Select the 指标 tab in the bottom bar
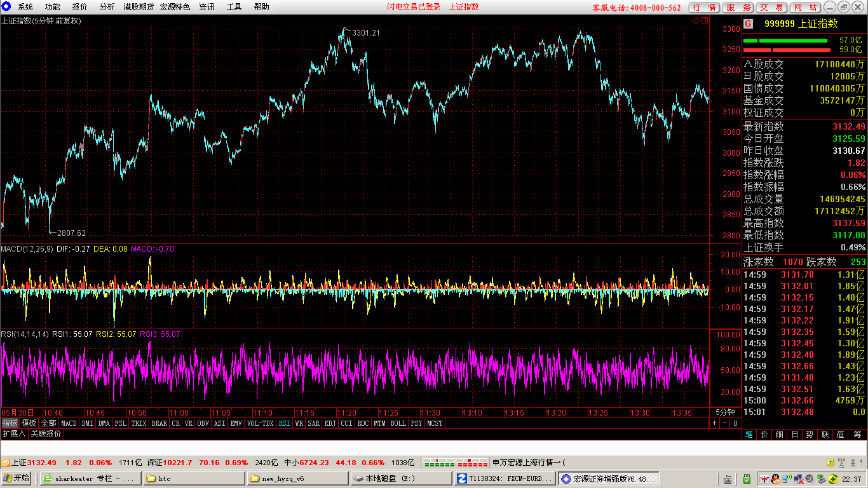Screen dimensions: 868x488 click(10, 423)
